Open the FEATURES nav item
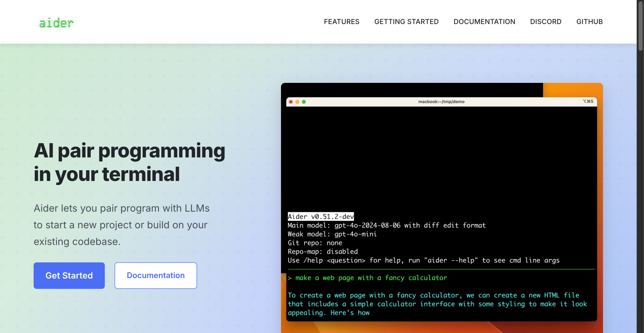The height and width of the screenshot is (333, 644). coord(341,22)
